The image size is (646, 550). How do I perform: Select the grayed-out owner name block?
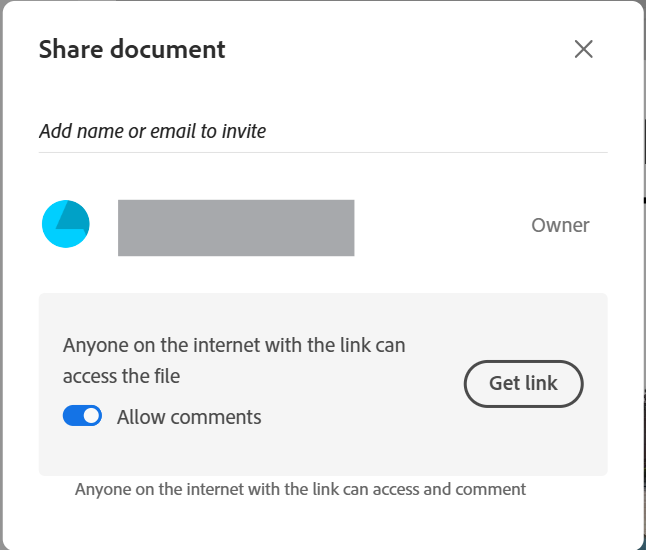236,228
